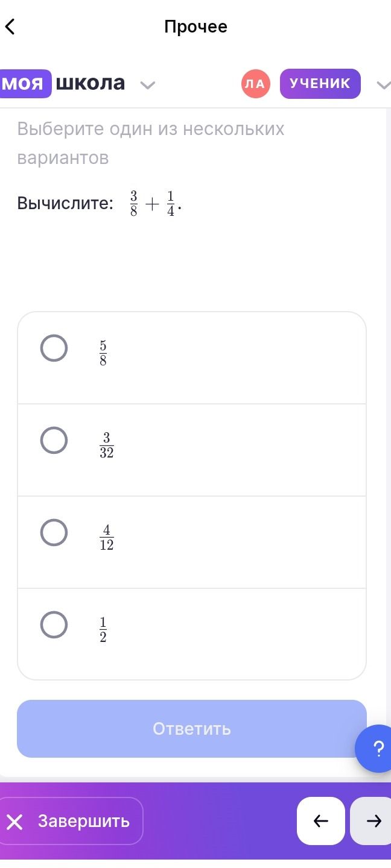Choose the 1/2 answer radio button
The height and width of the screenshot is (868, 391).
(54, 624)
